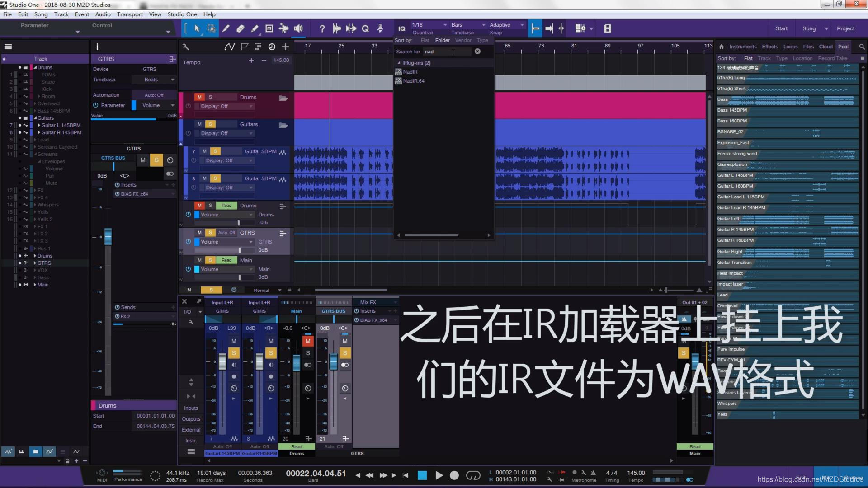Viewport: 868px width, 488px height.
Task: Select the Eraser tool
Action: 240,28
